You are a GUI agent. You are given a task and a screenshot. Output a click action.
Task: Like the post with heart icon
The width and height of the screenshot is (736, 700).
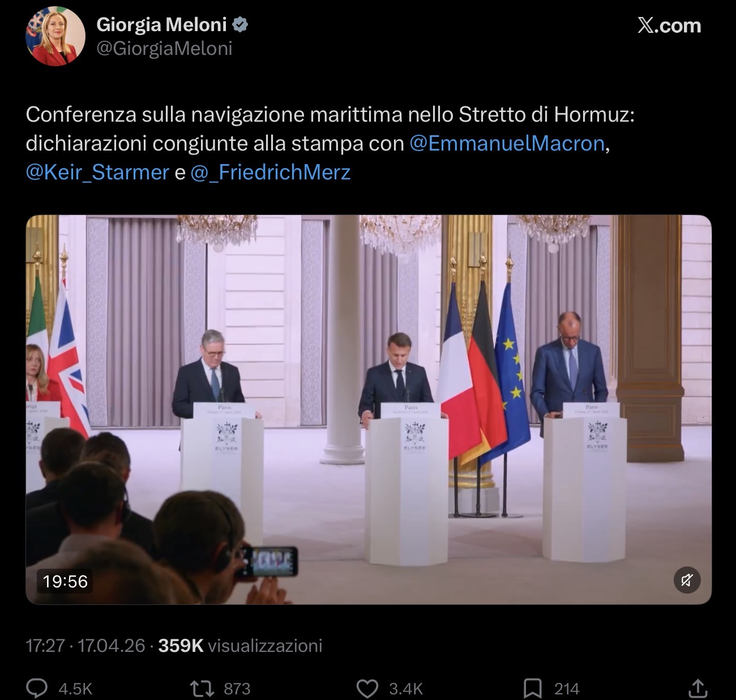click(367, 689)
